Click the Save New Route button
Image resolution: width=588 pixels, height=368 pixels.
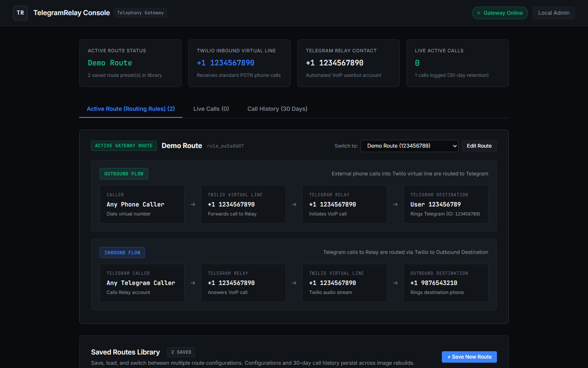(469, 357)
